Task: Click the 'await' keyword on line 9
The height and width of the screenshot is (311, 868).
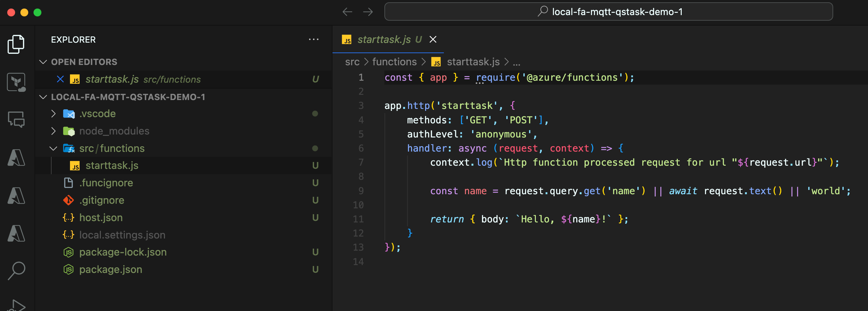Action: tap(683, 191)
